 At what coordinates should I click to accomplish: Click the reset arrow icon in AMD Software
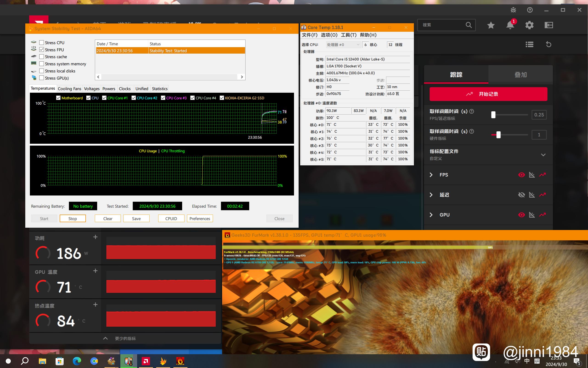coord(549,44)
